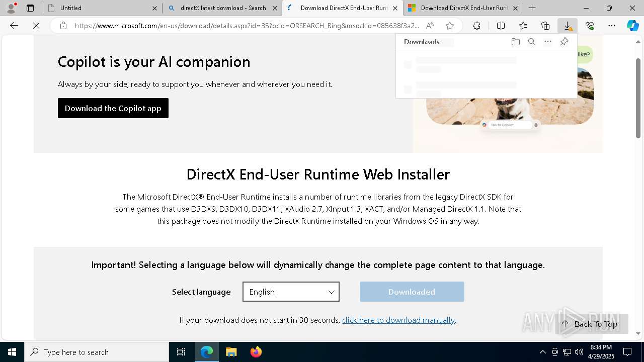Screen dimensions: 644x362
Task: Click the taskbar search box
Action: (97, 352)
